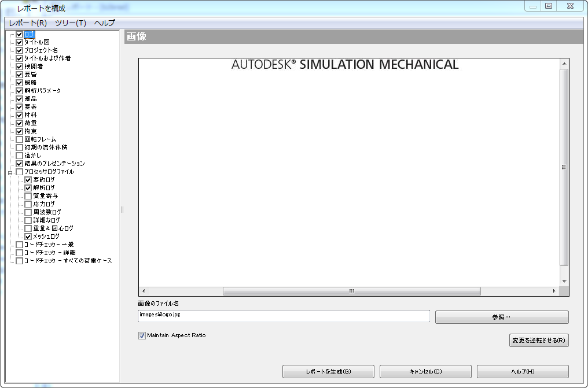Viewport: 588px width, 388px height.
Task: Click the 参照… browse button
Action: click(x=502, y=317)
